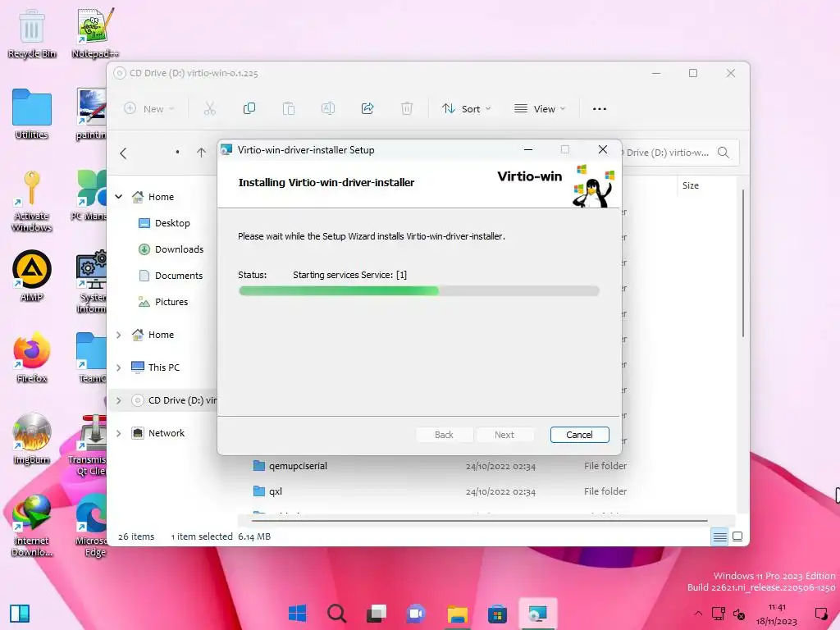The height and width of the screenshot is (630, 840).
Task: Open Activate Windows key shortcut
Action: pyautogui.click(x=32, y=201)
